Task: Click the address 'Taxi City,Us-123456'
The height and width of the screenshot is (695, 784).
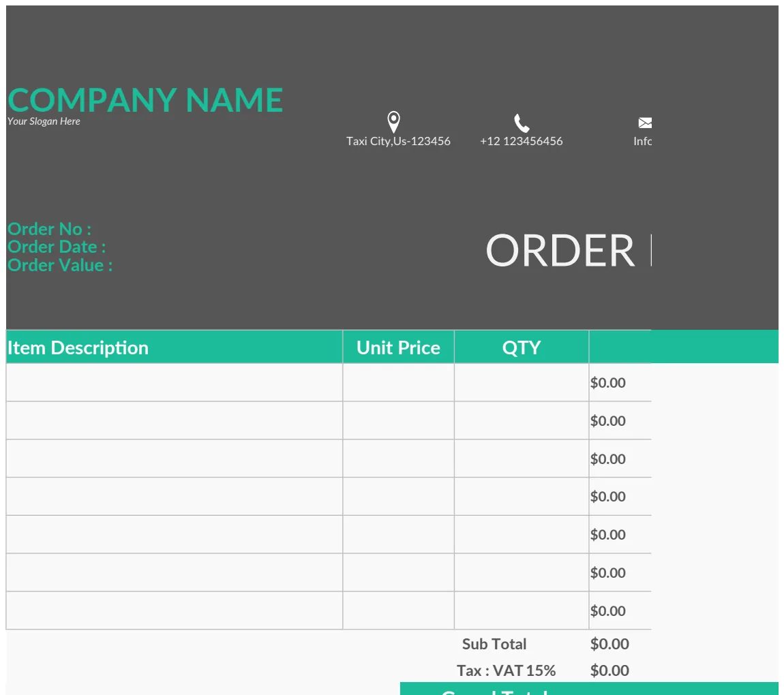Action: tap(399, 142)
